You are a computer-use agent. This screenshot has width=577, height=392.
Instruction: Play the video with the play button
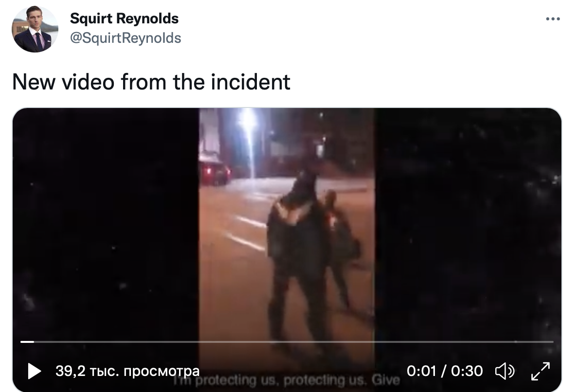click(35, 371)
